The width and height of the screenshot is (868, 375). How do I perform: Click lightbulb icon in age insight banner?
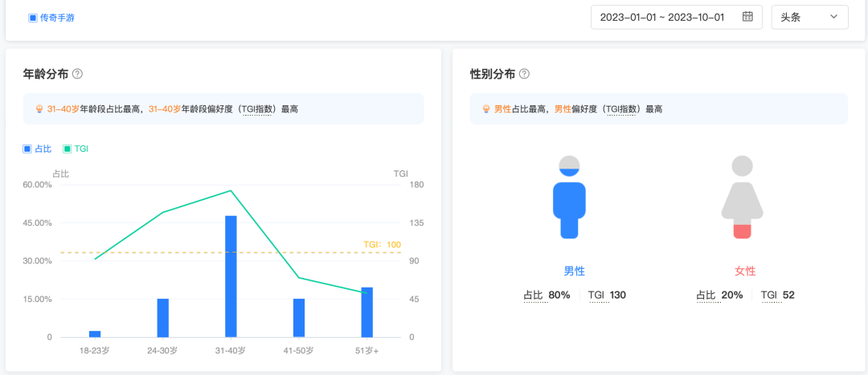click(x=39, y=109)
